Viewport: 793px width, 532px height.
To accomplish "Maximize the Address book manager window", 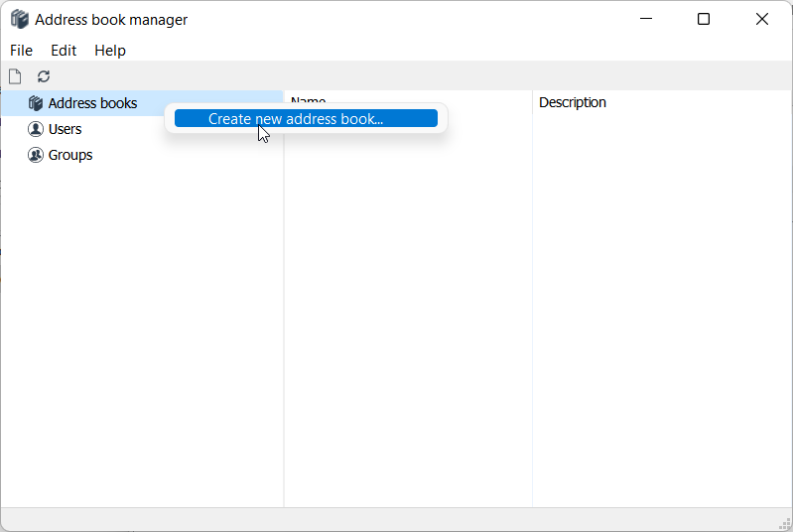I will (704, 20).
